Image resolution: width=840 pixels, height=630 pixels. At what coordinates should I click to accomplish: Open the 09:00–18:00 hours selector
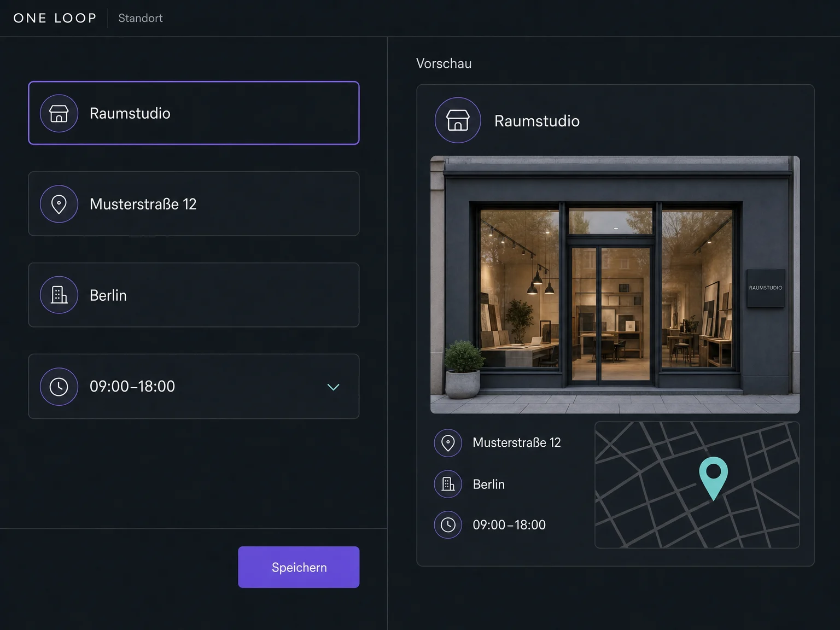[194, 387]
